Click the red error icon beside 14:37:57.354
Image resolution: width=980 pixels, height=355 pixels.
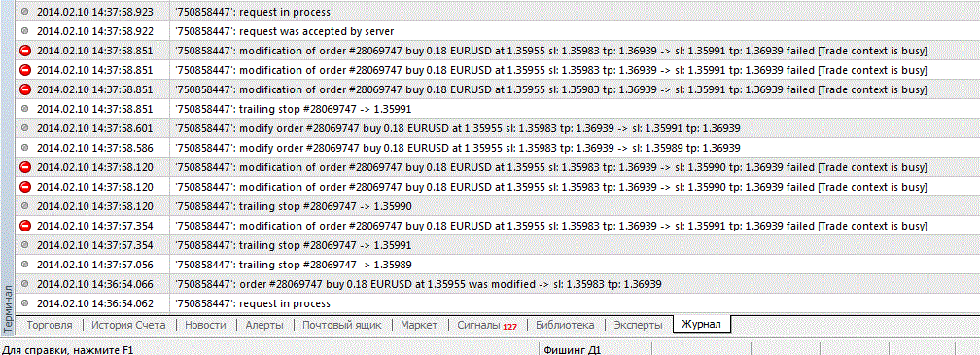coord(25,225)
